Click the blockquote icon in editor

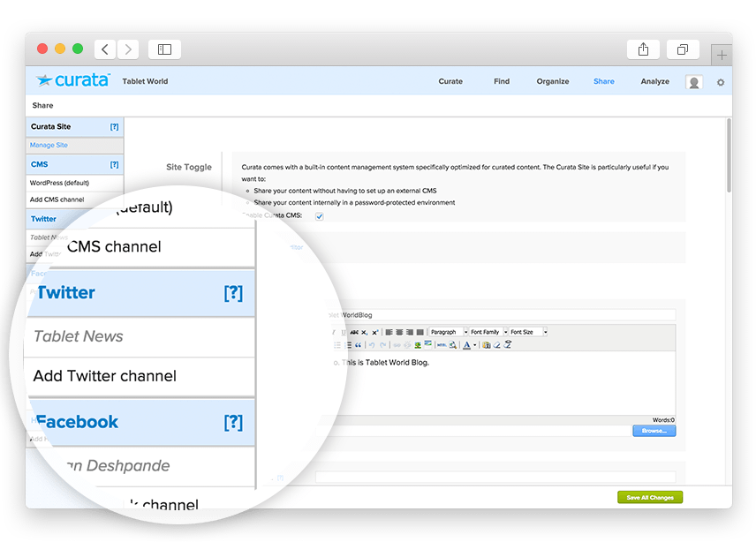click(x=359, y=345)
